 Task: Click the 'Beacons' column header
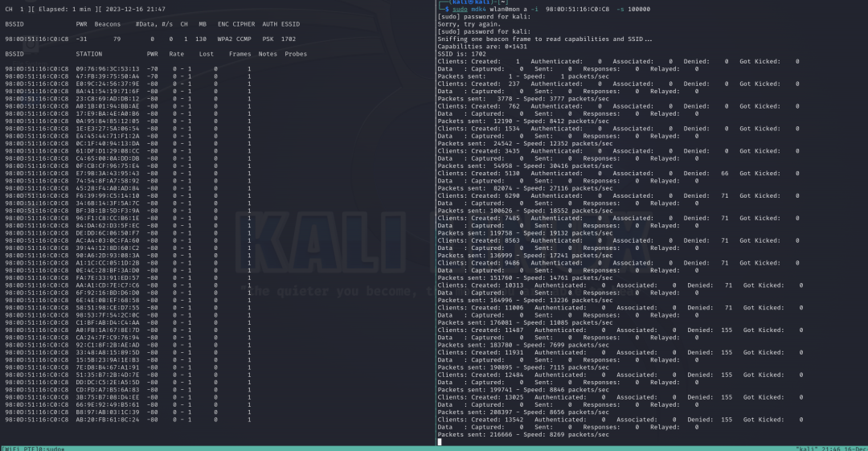[x=108, y=24]
